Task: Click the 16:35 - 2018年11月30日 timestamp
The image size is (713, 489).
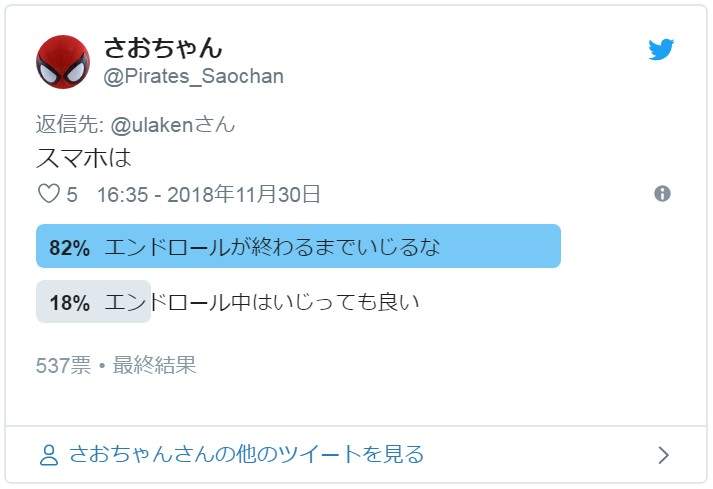Action: (208, 194)
